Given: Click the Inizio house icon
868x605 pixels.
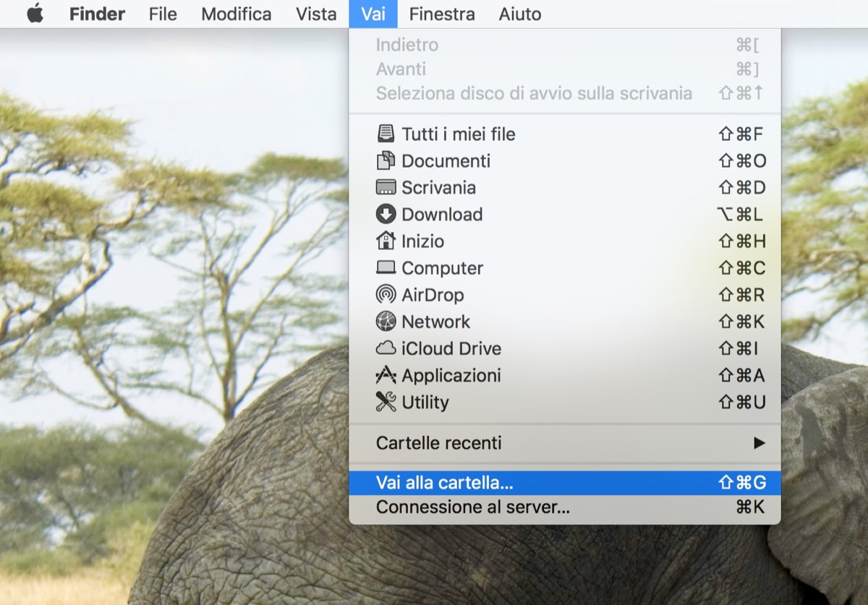Looking at the screenshot, I should (x=386, y=241).
